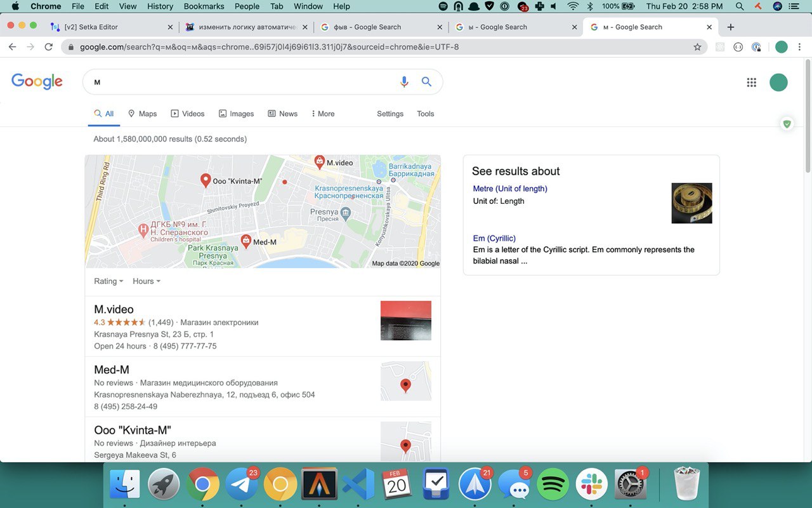Open the Google apps grid

pos(752,82)
